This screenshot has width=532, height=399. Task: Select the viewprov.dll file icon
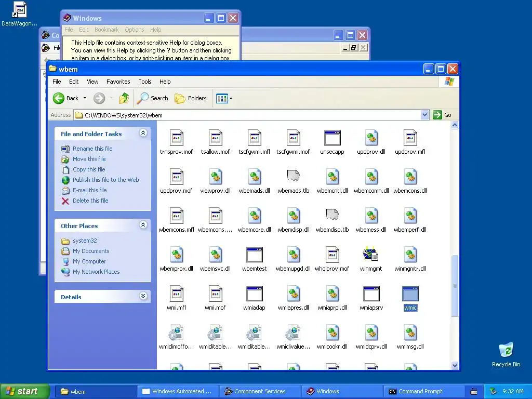click(216, 177)
